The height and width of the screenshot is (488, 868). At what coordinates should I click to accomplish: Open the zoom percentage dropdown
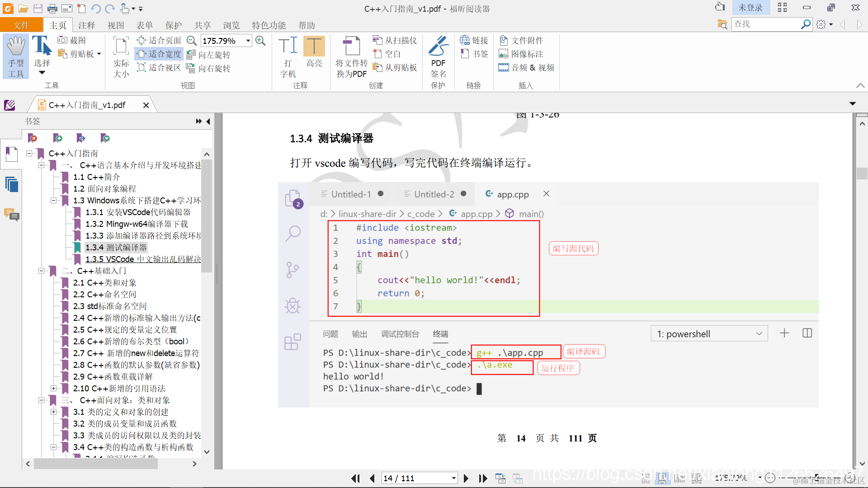click(x=248, y=41)
